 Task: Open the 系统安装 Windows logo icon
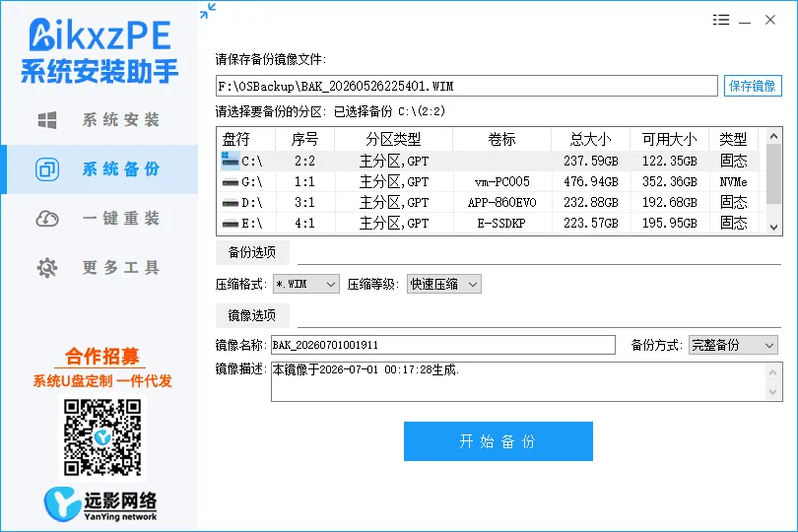pyautogui.click(x=47, y=120)
